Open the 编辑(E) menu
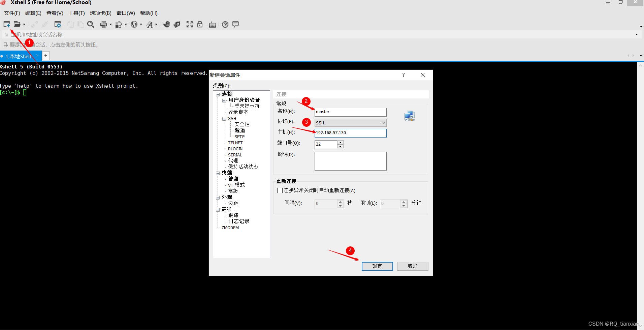Image resolution: width=644 pixels, height=330 pixels. [x=33, y=13]
